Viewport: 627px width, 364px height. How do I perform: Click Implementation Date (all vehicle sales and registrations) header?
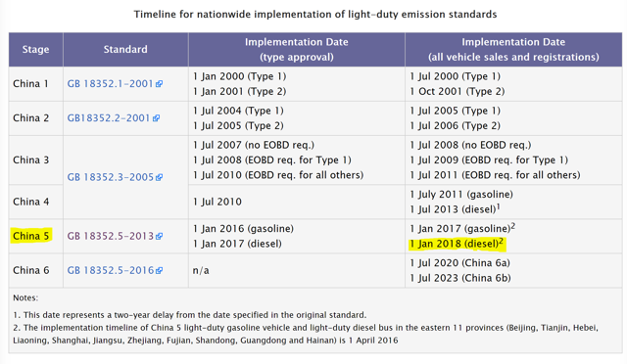coord(513,50)
